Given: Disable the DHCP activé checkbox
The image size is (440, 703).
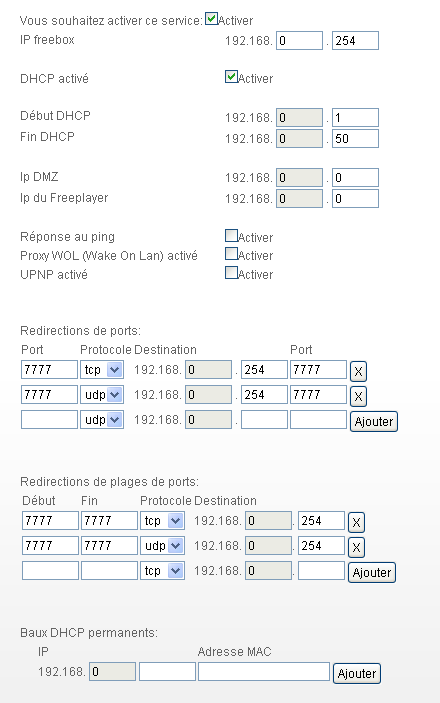Looking at the screenshot, I should (x=231, y=77).
